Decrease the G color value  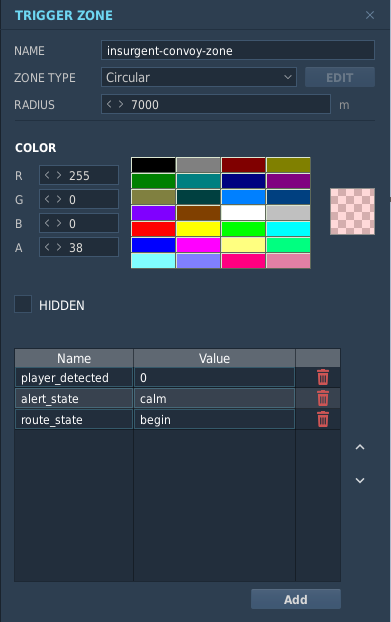pos(47,199)
